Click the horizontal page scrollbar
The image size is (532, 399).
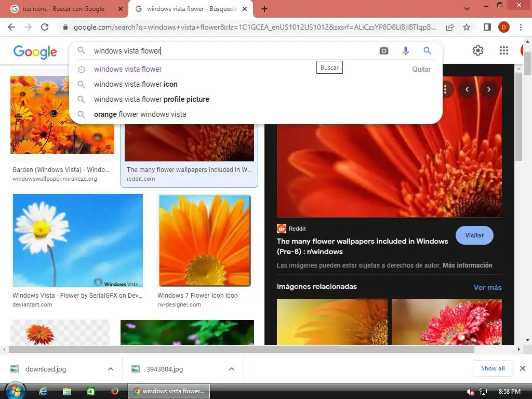coord(241,349)
